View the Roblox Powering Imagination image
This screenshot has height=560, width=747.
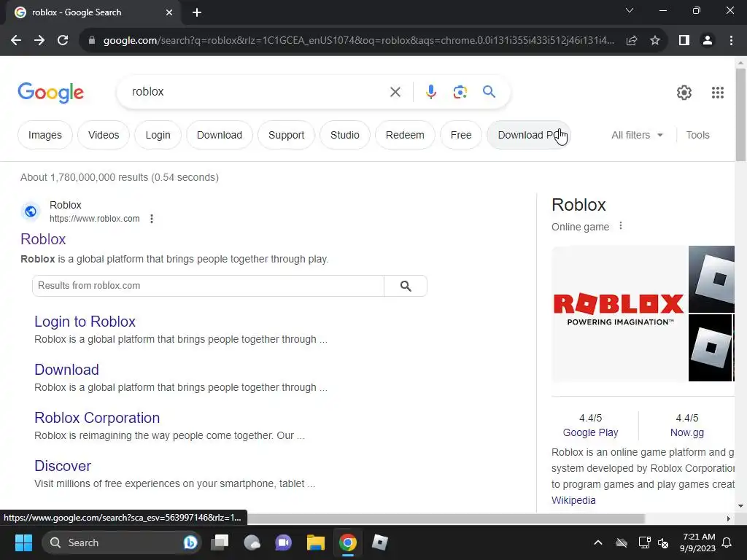click(x=619, y=314)
